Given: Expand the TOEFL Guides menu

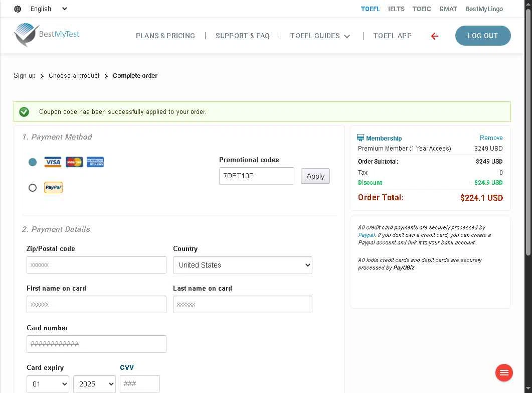Looking at the screenshot, I should (320, 36).
